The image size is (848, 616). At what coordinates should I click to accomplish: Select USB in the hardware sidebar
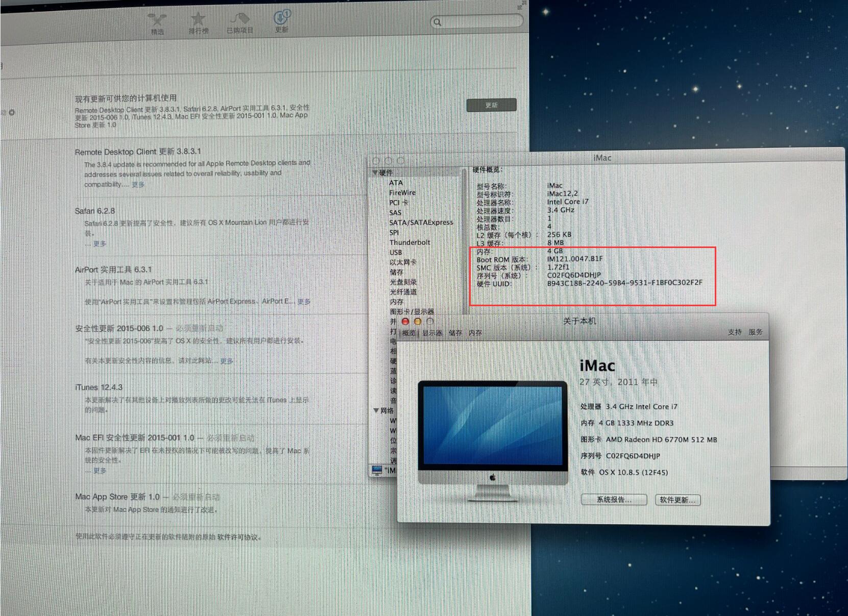click(396, 252)
